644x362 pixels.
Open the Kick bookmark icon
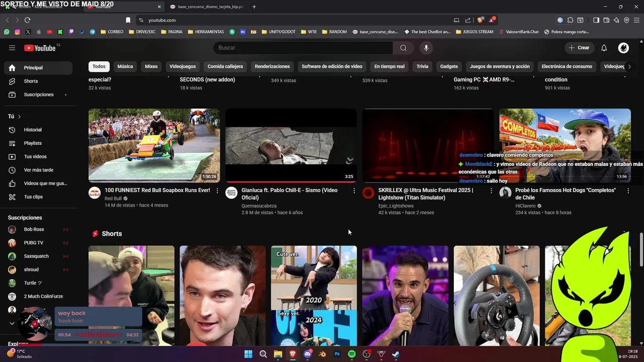tap(60, 32)
